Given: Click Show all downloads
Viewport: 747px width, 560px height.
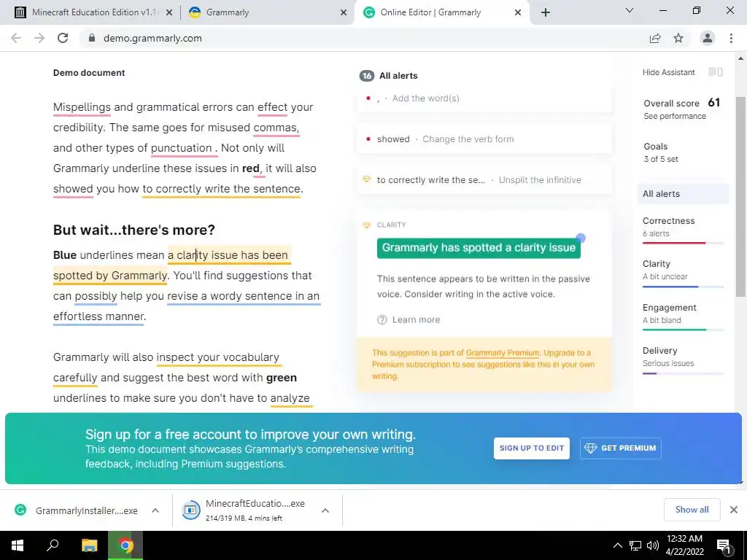Looking at the screenshot, I should 692,510.
